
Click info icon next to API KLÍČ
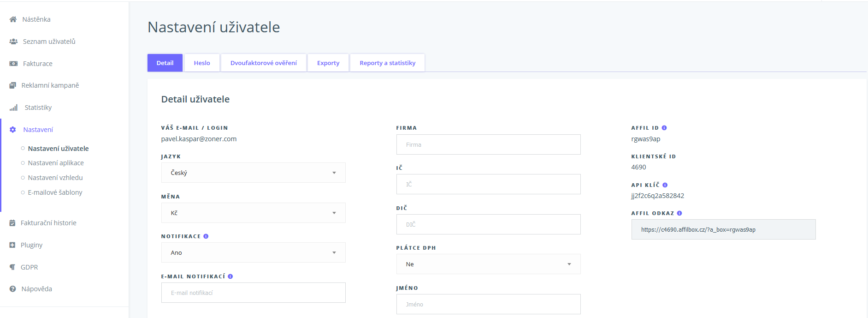665,185
